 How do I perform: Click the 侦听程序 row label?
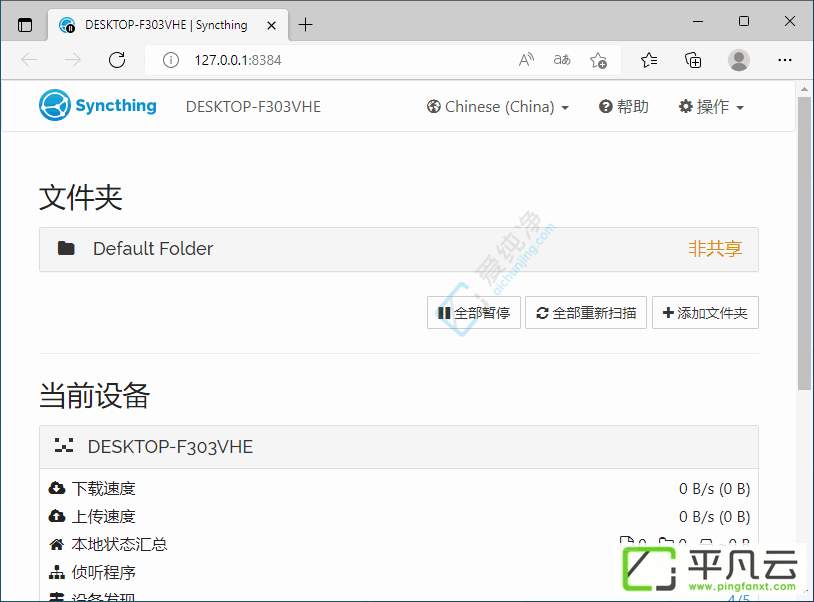pos(103,572)
